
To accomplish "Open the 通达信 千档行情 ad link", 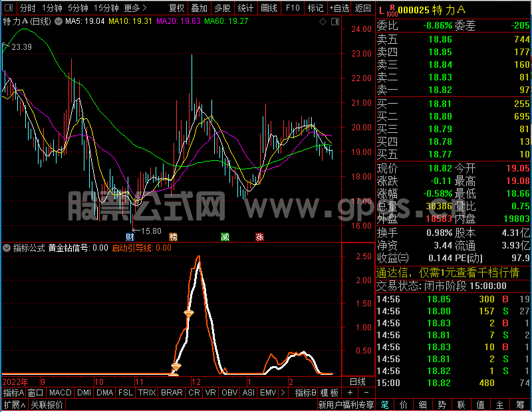I will [448, 272].
